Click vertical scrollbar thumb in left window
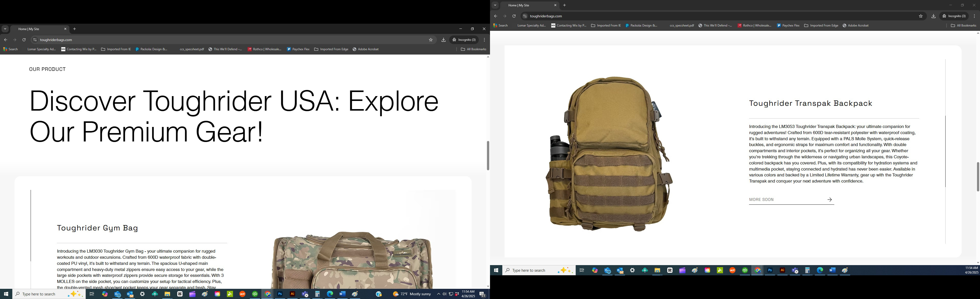Viewport: 980px width, 299px height. 488,156
